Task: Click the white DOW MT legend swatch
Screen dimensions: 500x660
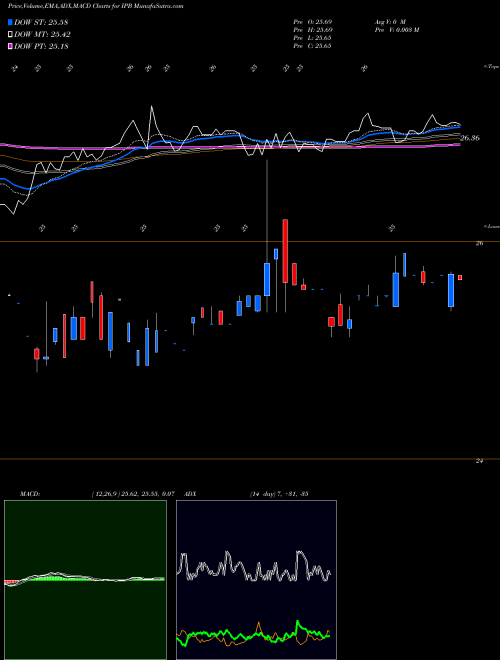Action: [11, 35]
